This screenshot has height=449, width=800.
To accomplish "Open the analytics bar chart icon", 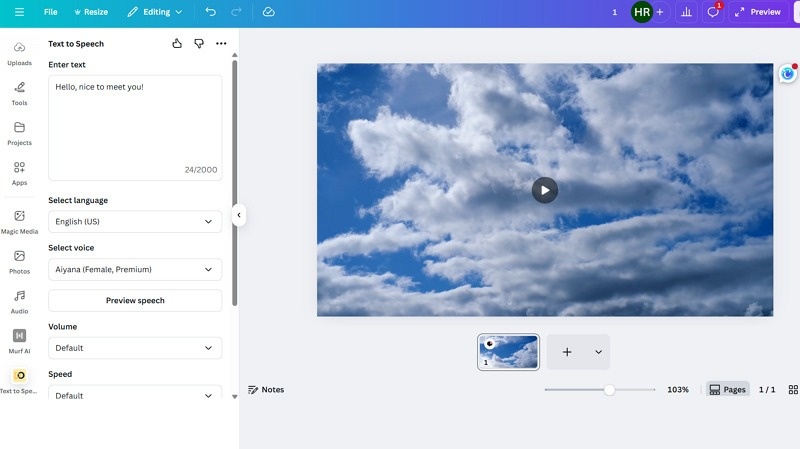I will [x=686, y=12].
